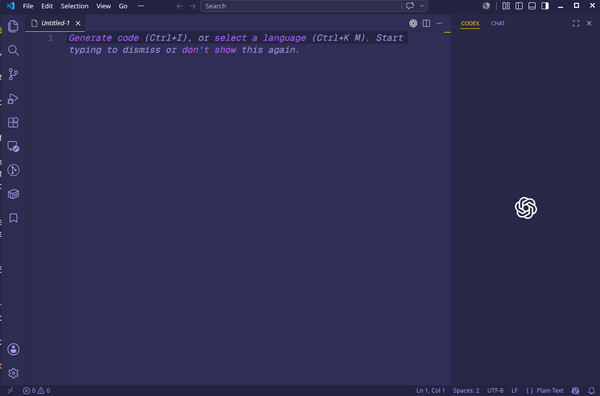This screenshot has width=600, height=396.
Task: Click the VS Code logo in title bar
Action: [x=10, y=6]
